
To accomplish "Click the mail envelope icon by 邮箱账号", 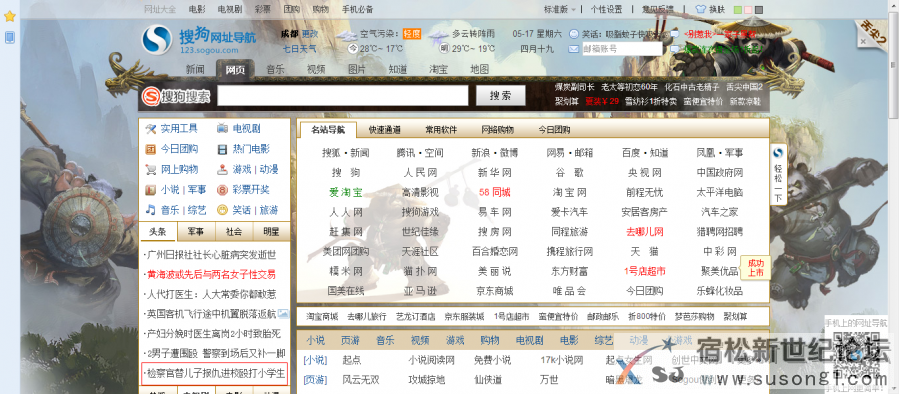I will click(x=573, y=49).
